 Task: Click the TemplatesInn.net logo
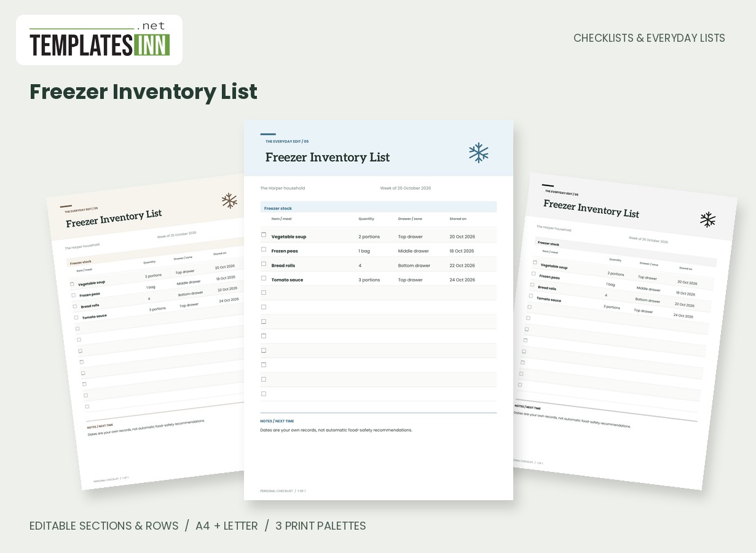click(99, 40)
